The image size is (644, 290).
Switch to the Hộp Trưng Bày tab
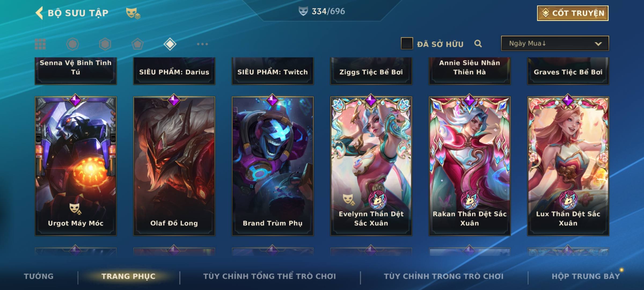[x=586, y=276]
